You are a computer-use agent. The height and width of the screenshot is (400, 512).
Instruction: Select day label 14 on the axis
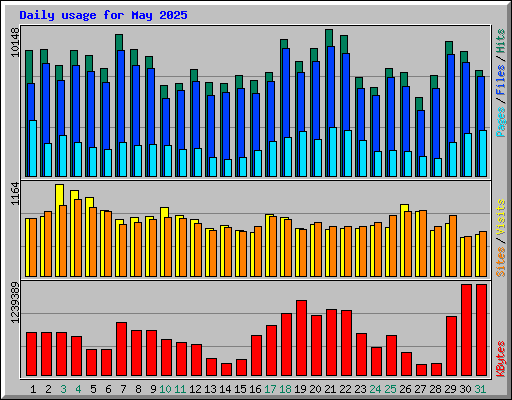[225, 389]
